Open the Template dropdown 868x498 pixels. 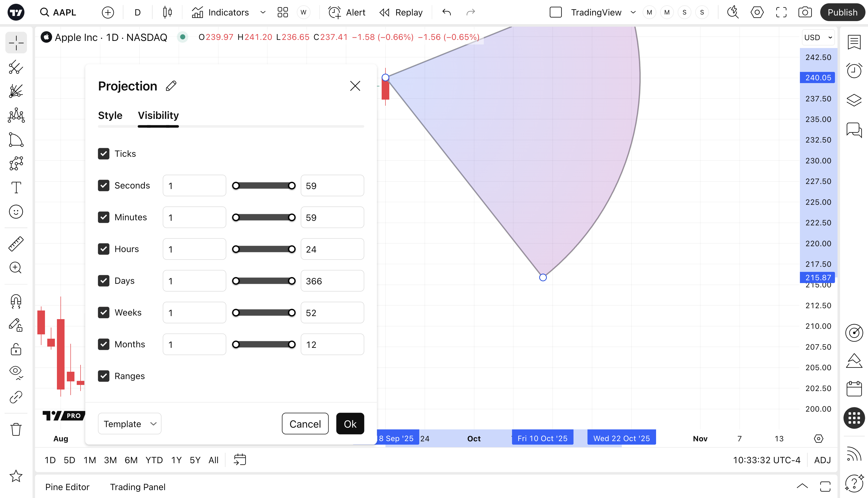click(129, 424)
